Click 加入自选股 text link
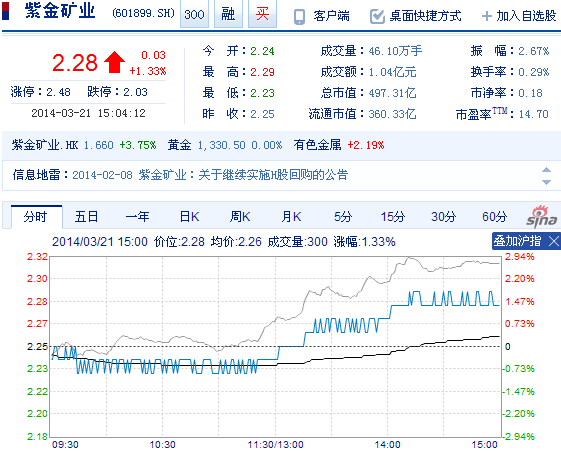 526,16
